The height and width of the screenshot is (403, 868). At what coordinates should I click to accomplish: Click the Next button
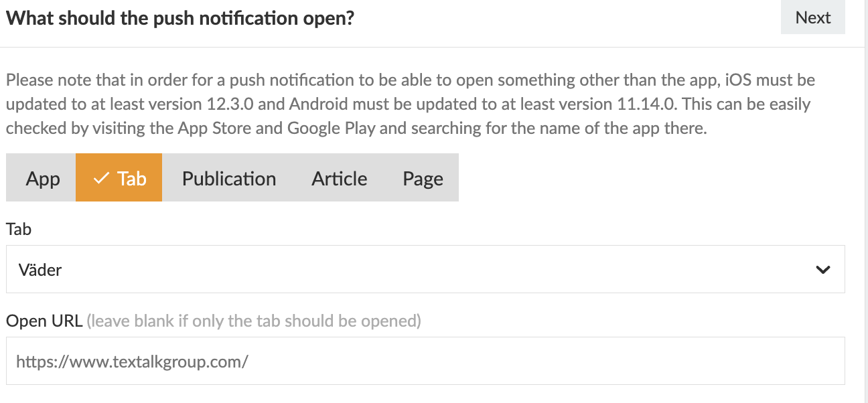812,17
